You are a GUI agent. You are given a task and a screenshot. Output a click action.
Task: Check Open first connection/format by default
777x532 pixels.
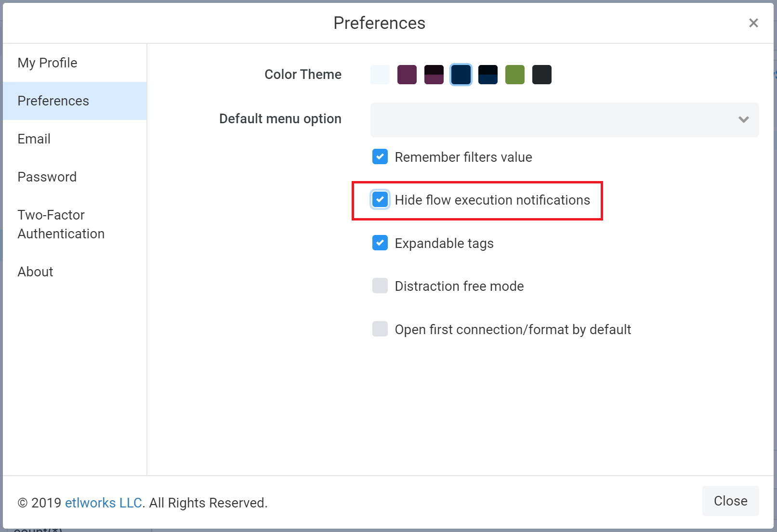[380, 329]
